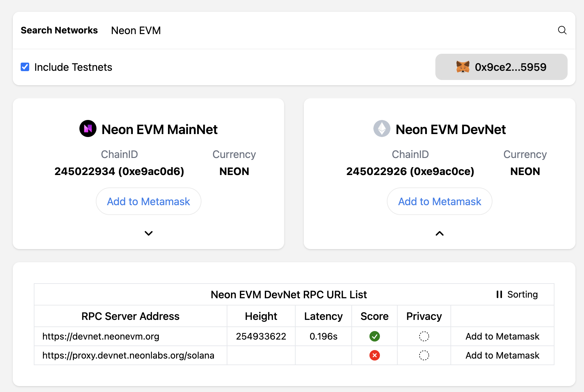
Task: Click green check score for devnet.neonevm.org
Action: pyautogui.click(x=374, y=336)
